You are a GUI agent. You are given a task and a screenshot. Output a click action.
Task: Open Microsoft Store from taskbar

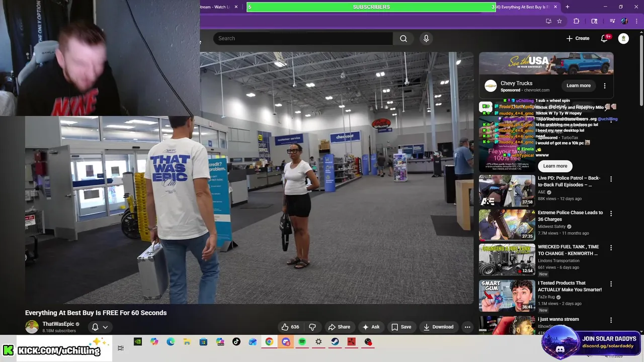203,342
